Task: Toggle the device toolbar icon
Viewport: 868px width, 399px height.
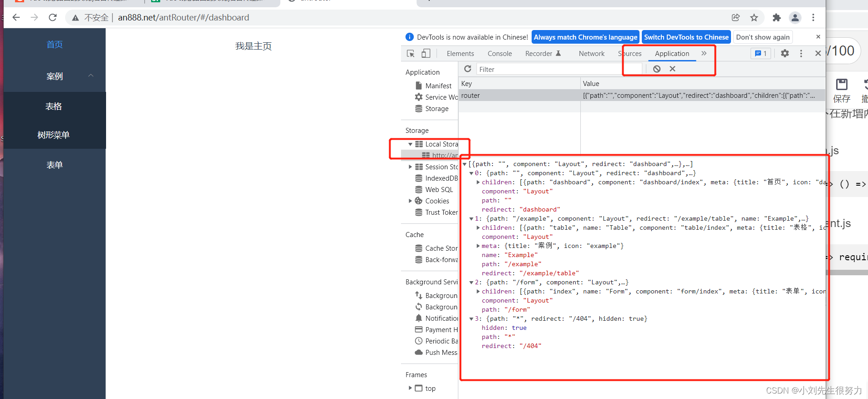Action: pos(426,54)
